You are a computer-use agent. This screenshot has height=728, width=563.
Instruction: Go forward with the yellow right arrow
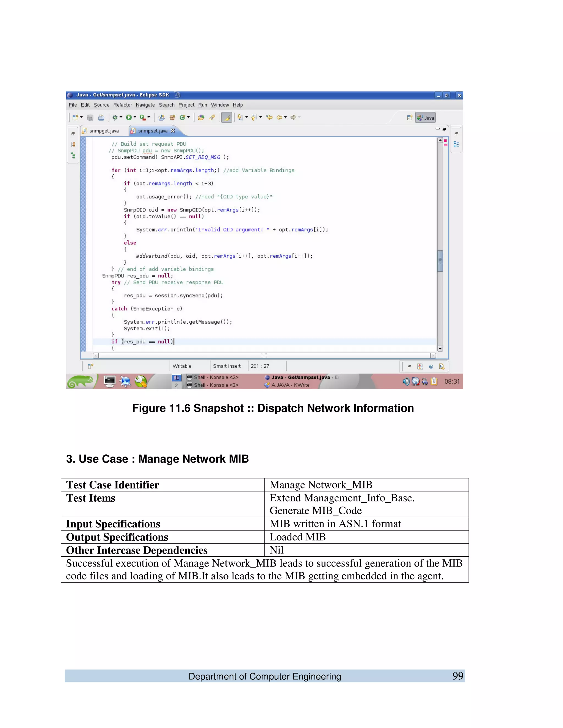tap(294, 117)
